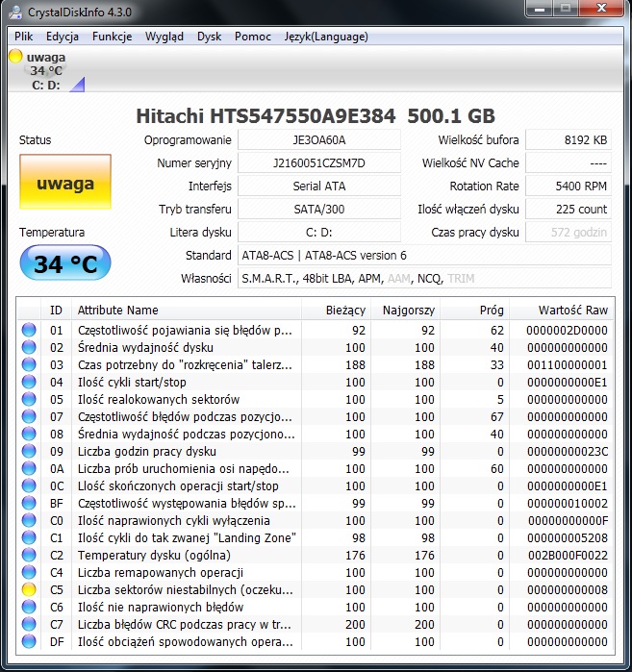The height and width of the screenshot is (672, 632).
Task: Click blue status dot for attribute 0C
Action: pyautogui.click(x=29, y=485)
